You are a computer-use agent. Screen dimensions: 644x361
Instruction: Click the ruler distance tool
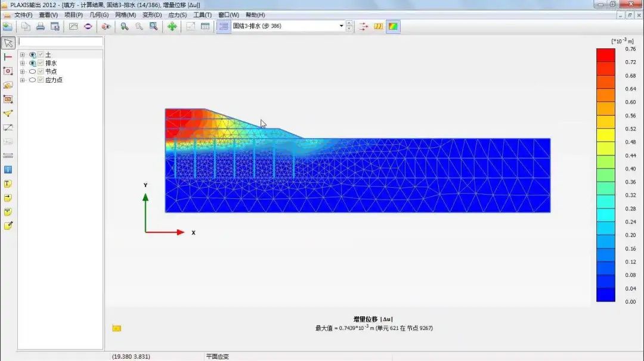[x=8, y=155]
